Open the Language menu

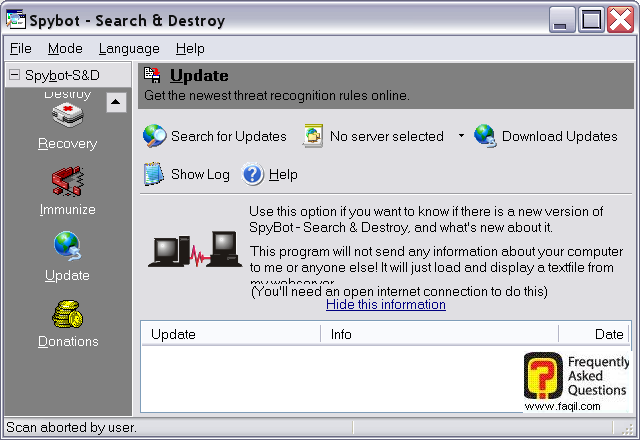click(129, 49)
